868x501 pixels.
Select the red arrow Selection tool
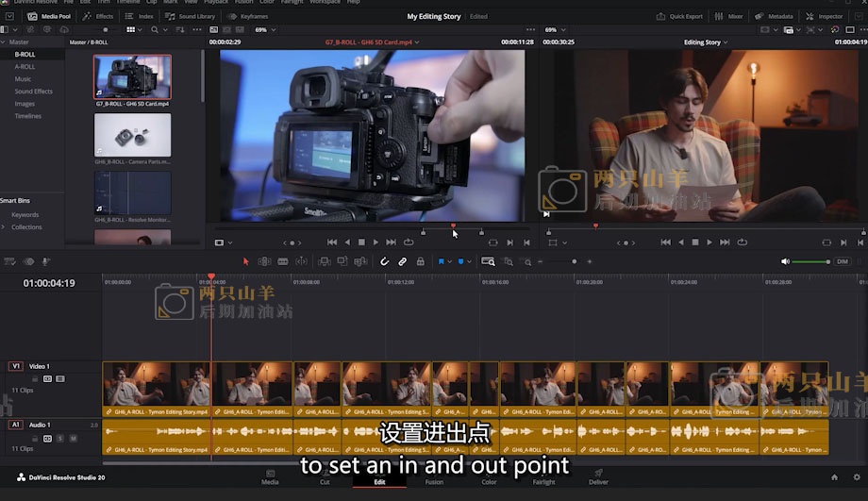point(246,261)
